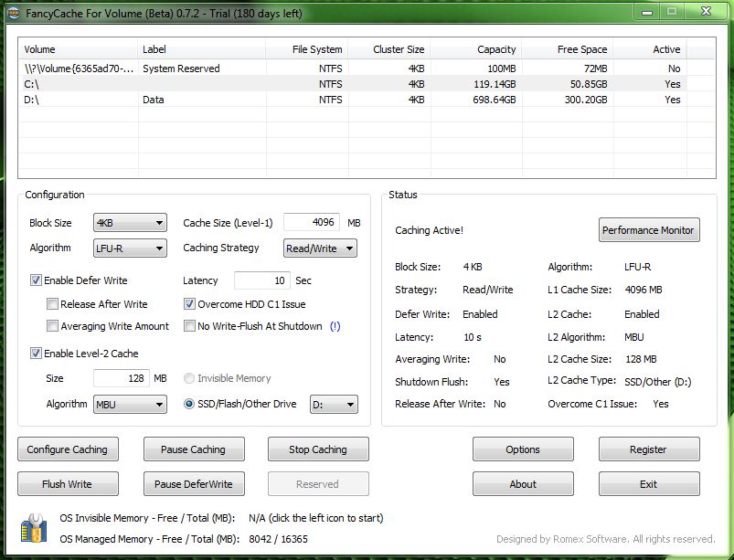734x560 pixels.
Task: Toggle Enable Defer Write checkbox
Action: tap(36, 280)
